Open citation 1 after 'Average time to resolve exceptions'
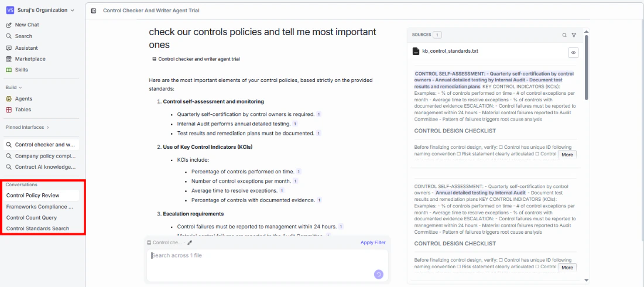The width and height of the screenshot is (644, 287). 282,191
